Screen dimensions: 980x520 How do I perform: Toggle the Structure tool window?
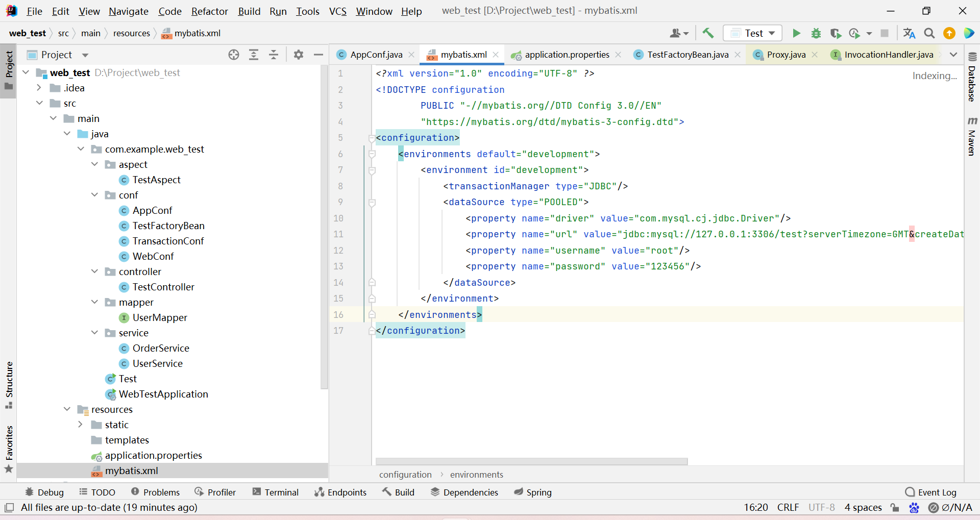(x=9, y=385)
